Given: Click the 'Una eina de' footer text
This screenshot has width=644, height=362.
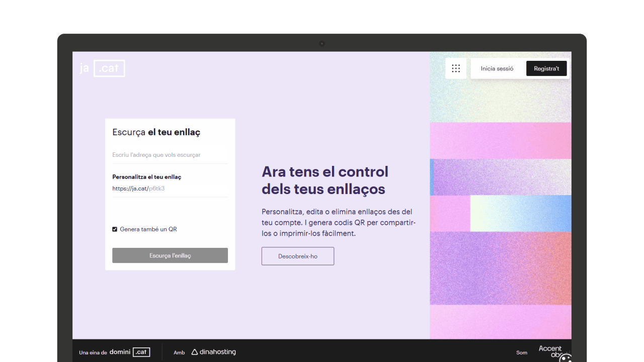Looking at the screenshot, I should 93,352.
